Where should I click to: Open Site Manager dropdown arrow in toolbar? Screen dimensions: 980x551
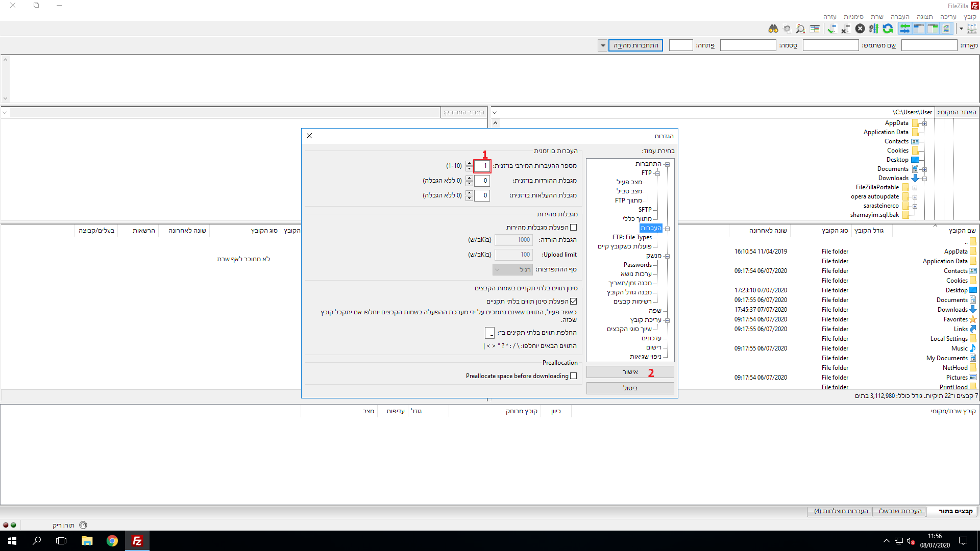pos(961,29)
